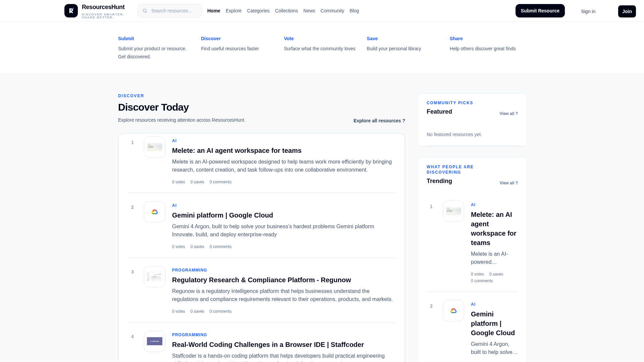Viewport: 644px width, 362px height.
Task: Click the Share heading in feature strip
Action: [x=456, y=39]
